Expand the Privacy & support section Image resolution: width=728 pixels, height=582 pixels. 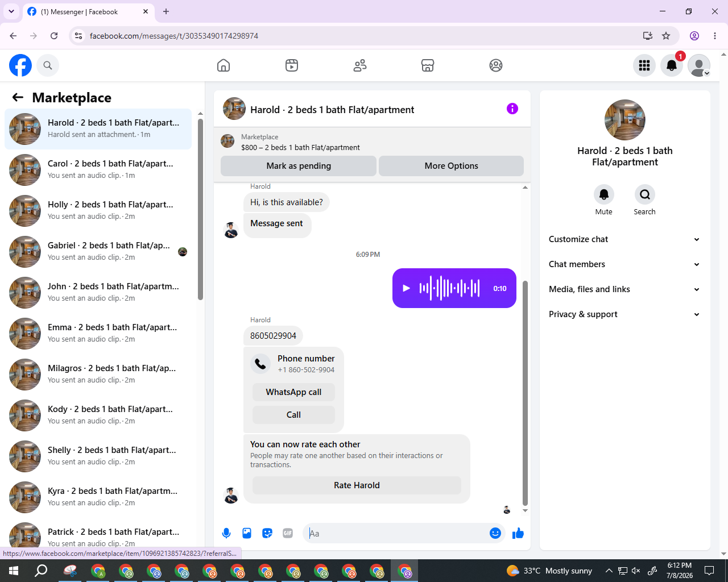pyautogui.click(x=624, y=314)
